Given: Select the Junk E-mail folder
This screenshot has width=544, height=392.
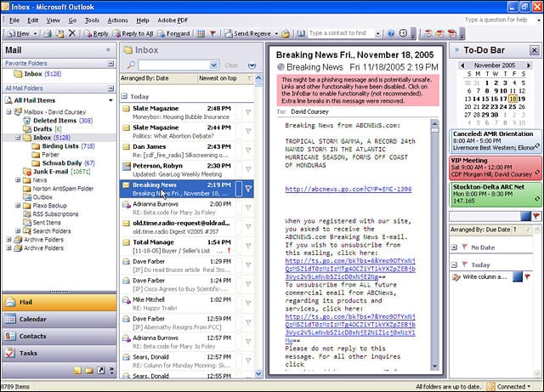Looking at the screenshot, I should pyautogui.click(x=51, y=172).
